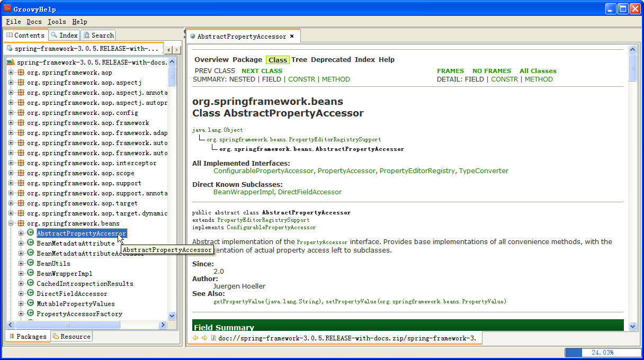This screenshot has width=644, height=360.
Task: Select the Packages tab
Action: 28,337
